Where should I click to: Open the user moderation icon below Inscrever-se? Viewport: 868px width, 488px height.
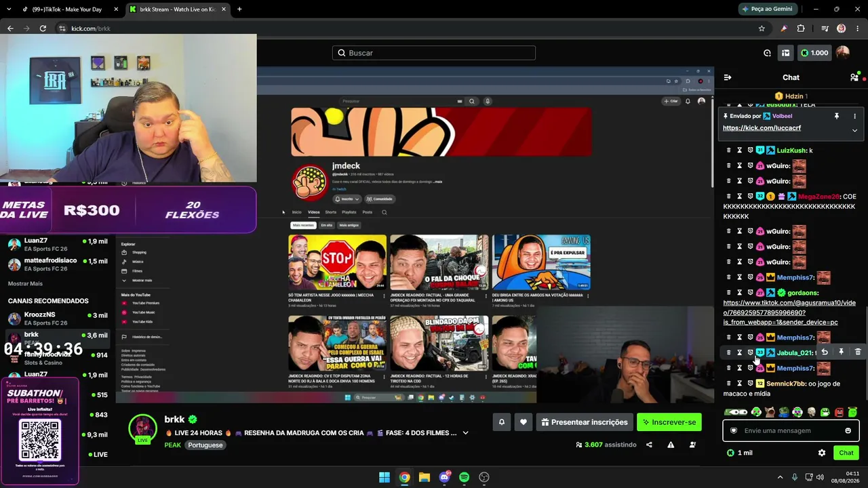coord(692,445)
